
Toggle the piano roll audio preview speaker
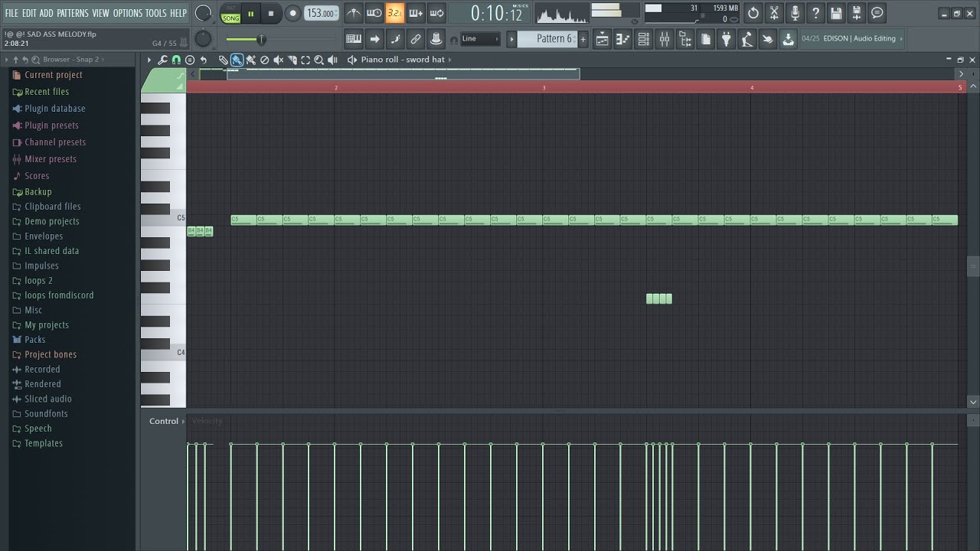pyautogui.click(x=352, y=60)
